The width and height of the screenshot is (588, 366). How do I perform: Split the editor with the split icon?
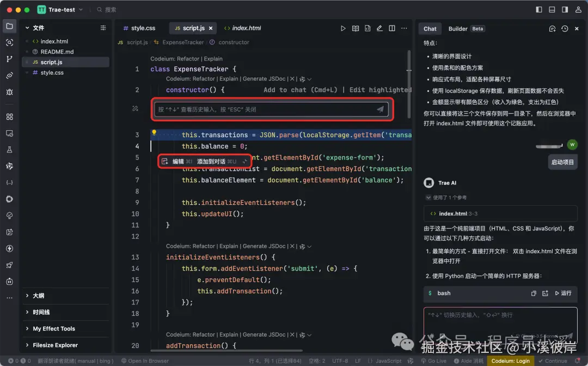(392, 28)
